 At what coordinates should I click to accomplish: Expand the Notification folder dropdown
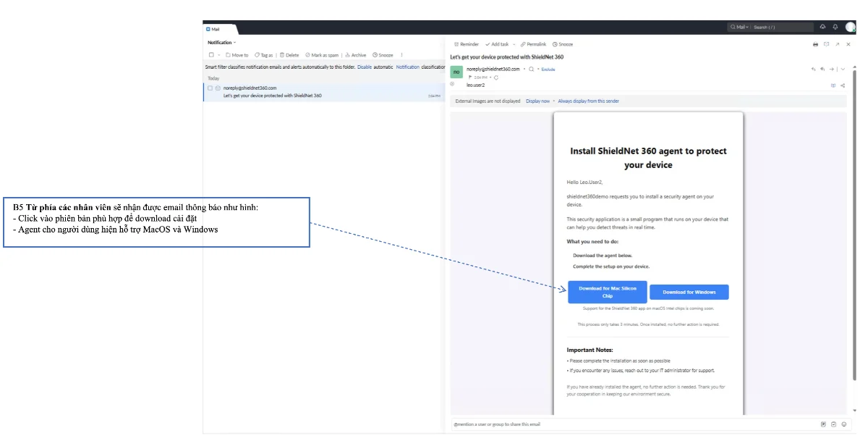[234, 43]
